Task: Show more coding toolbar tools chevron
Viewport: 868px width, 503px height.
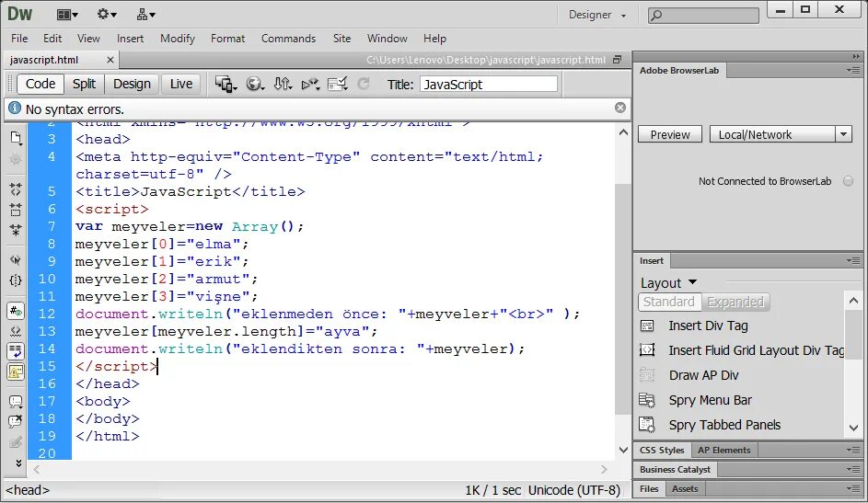Action: [18, 463]
